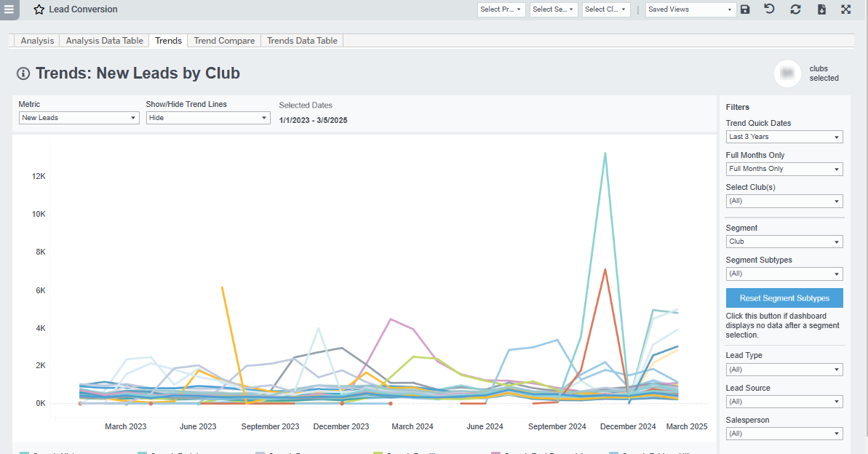Export the dashboard using the download icon
The image size is (868, 454).
coord(821,9)
